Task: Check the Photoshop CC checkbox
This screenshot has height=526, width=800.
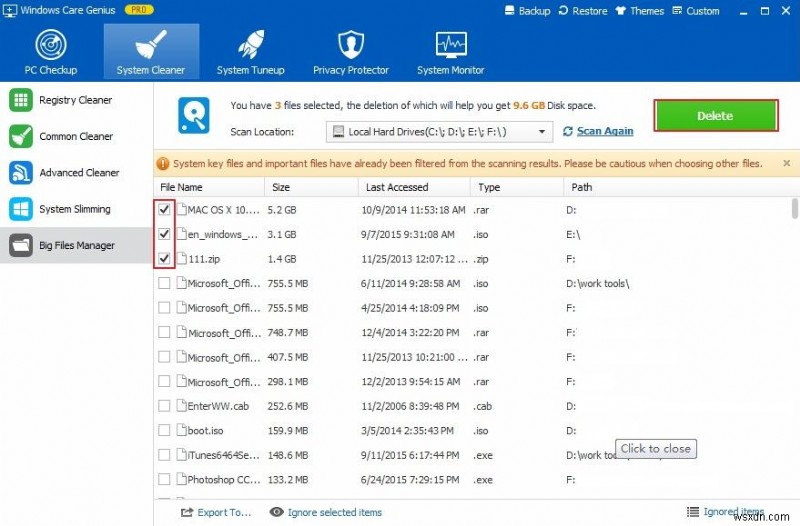Action: [164, 479]
